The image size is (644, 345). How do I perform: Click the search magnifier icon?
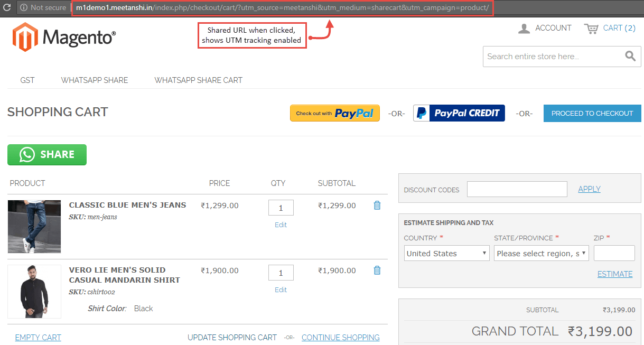tap(630, 56)
